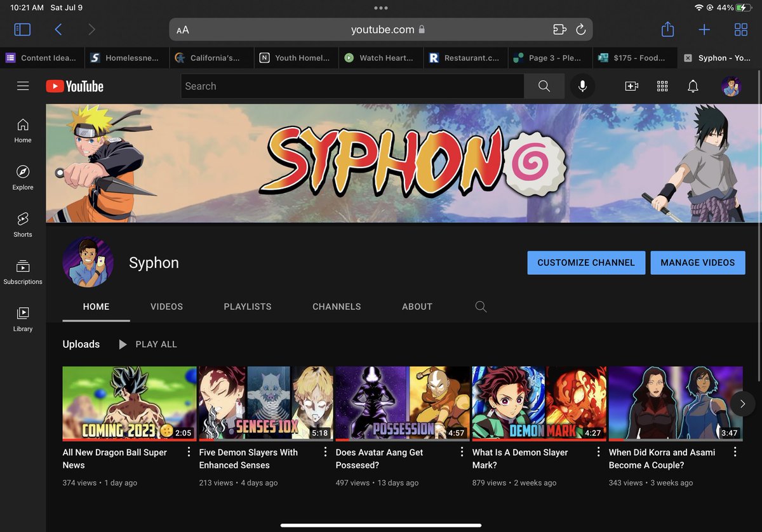Open the notifications bell

point(693,86)
